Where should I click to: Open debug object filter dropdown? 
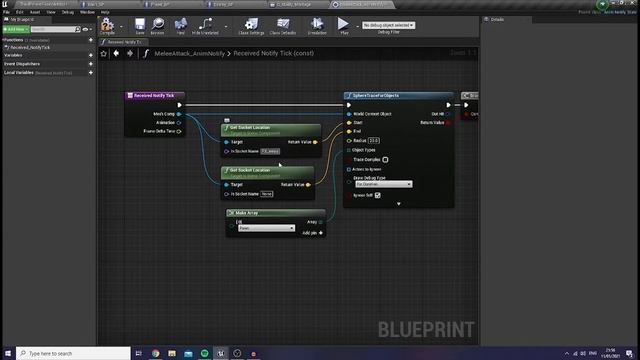click(388, 25)
